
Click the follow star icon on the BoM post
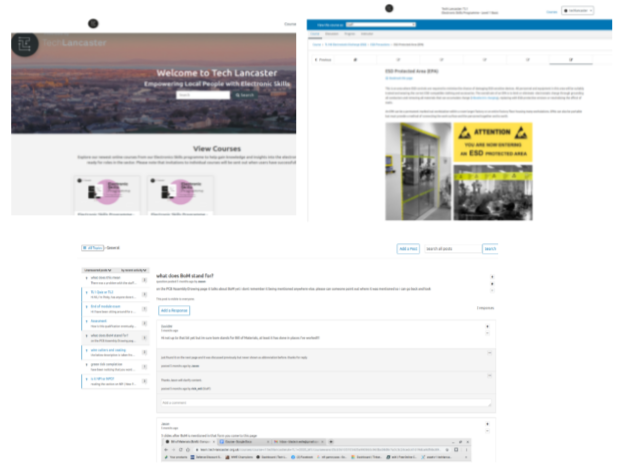tap(492, 284)
